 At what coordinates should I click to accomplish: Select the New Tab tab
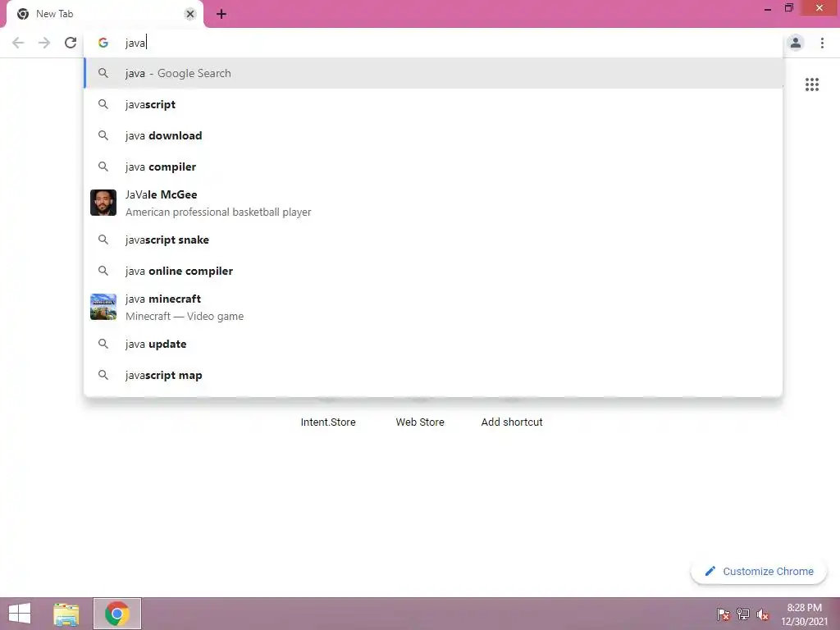104,14
